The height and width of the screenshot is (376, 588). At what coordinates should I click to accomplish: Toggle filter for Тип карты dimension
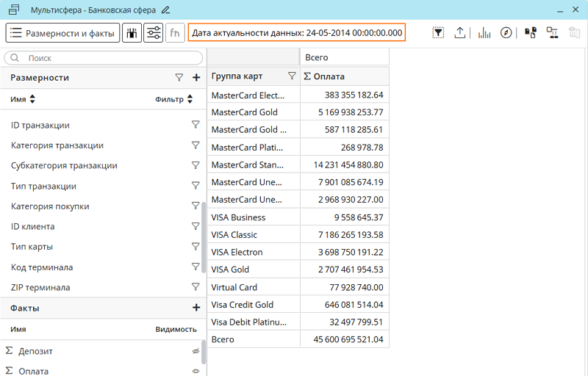pos(196,247)
